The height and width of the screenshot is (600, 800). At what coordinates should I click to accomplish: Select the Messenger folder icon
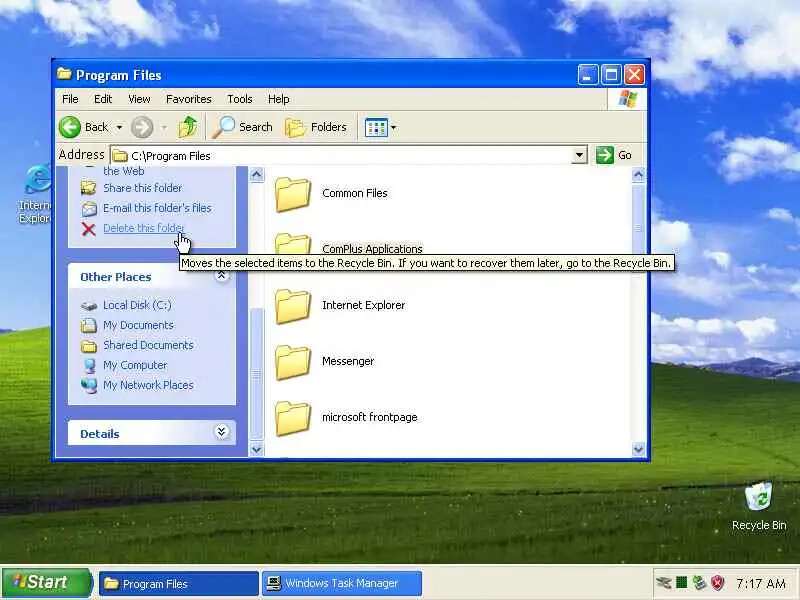click(x=293, y=362)
